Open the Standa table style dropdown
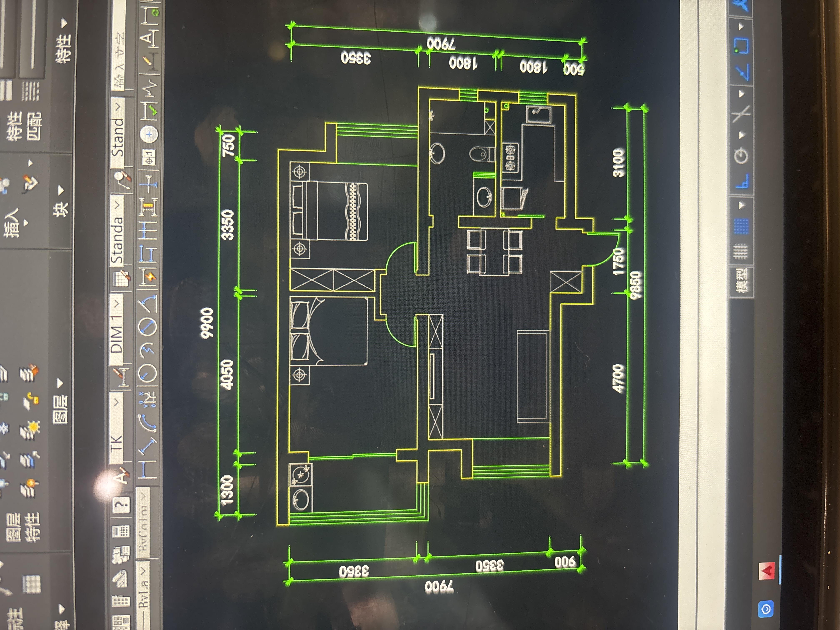Viewport: 840px width, 630px height. [x=117, y=231]
